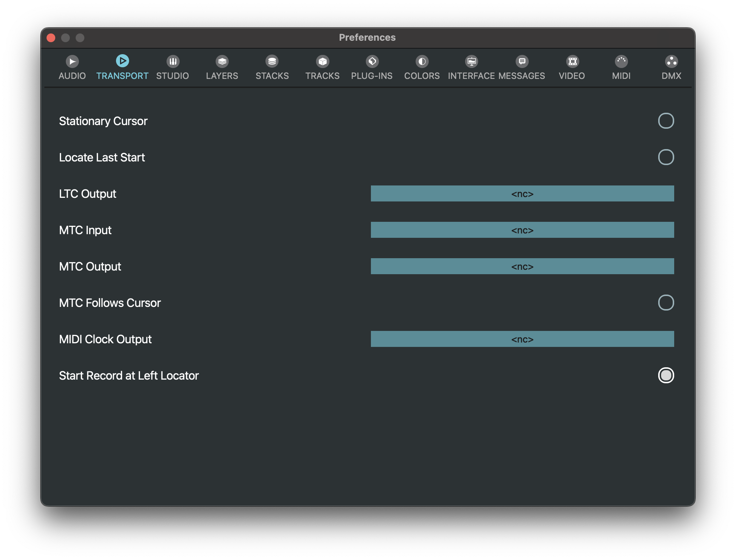The height and width of the screenshot is (560, 736).
Task: Open the LTC Output dropdown
Action: [522, 193]
